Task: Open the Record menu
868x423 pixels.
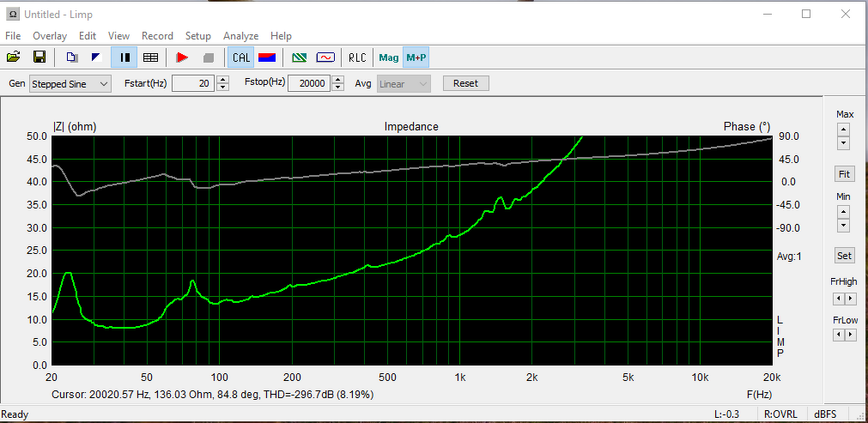Action: pyautogui.click(x=157, y=36)
